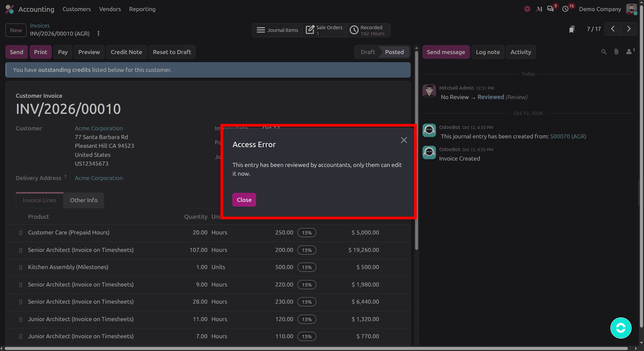Open the debug bug icon in top bar
Screen dimensions: 644x351
(x=527, y=9)
